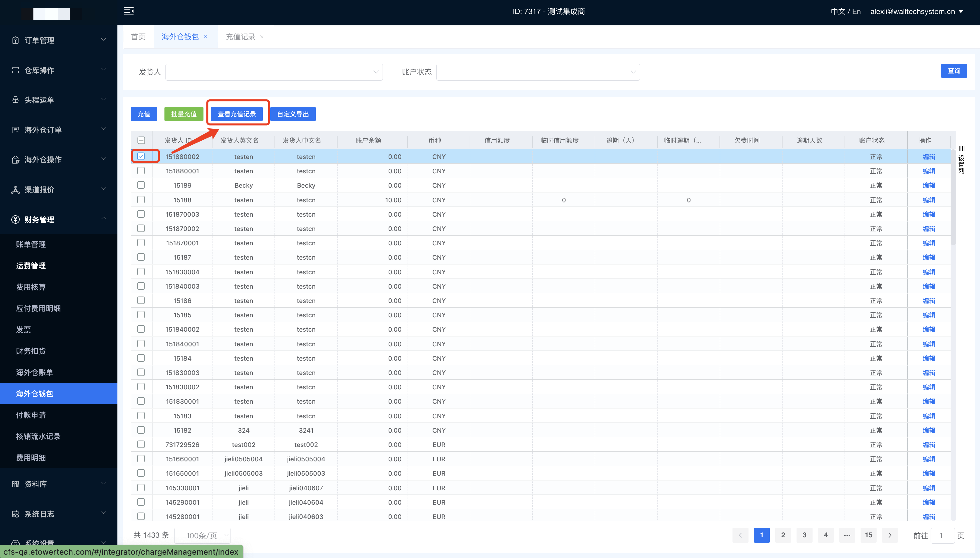Image resolution: width=980 pixels, height=558 pixels.
Task: Go to previous page arrow
Action: pyautogui.click(x=740, y=535)
